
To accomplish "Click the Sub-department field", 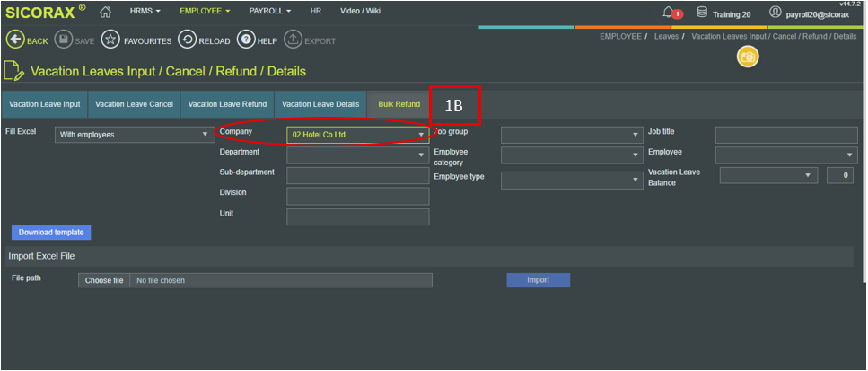I will coord(357,175).
